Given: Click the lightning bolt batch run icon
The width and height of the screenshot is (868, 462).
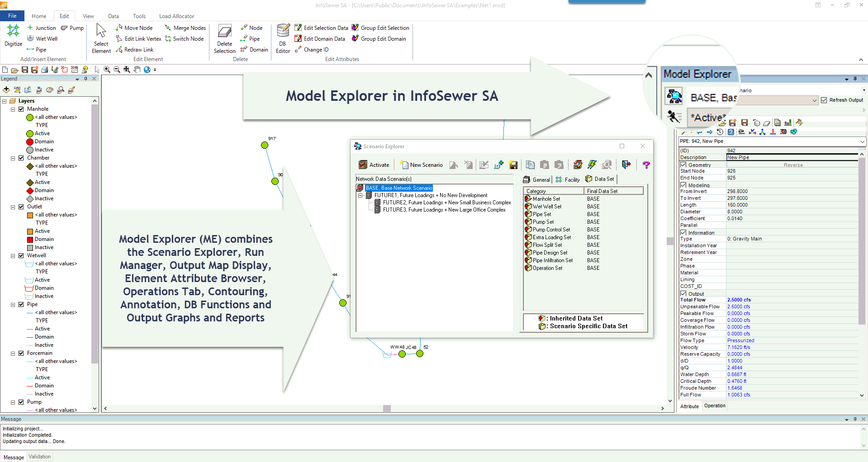Looking at the screenshot, I should [592, 165].
